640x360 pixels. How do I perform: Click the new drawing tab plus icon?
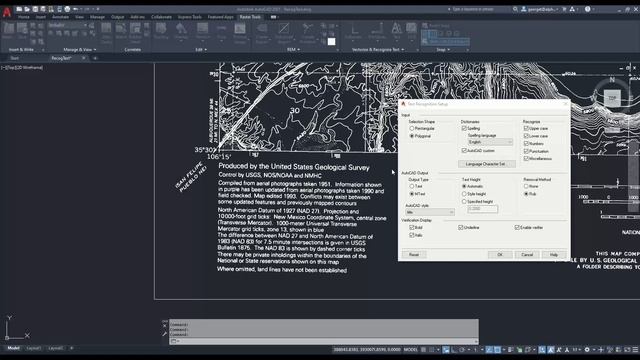[95, 58]
